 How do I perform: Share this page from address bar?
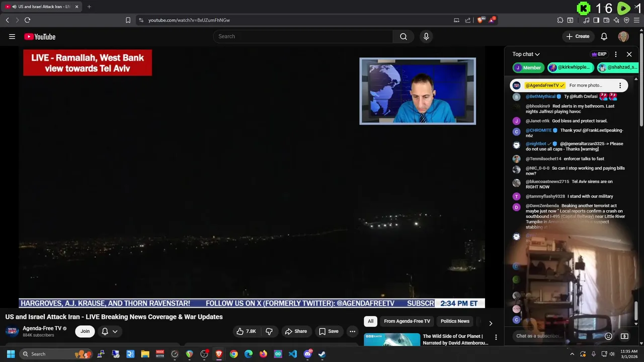coord(468,20)
